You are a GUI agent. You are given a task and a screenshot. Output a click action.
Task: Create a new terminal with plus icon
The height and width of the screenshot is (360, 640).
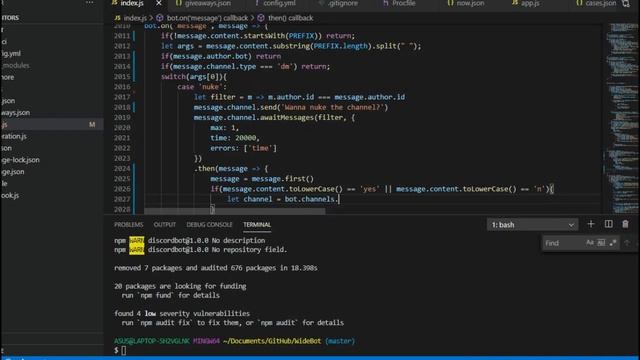click(x=591, y=224)
